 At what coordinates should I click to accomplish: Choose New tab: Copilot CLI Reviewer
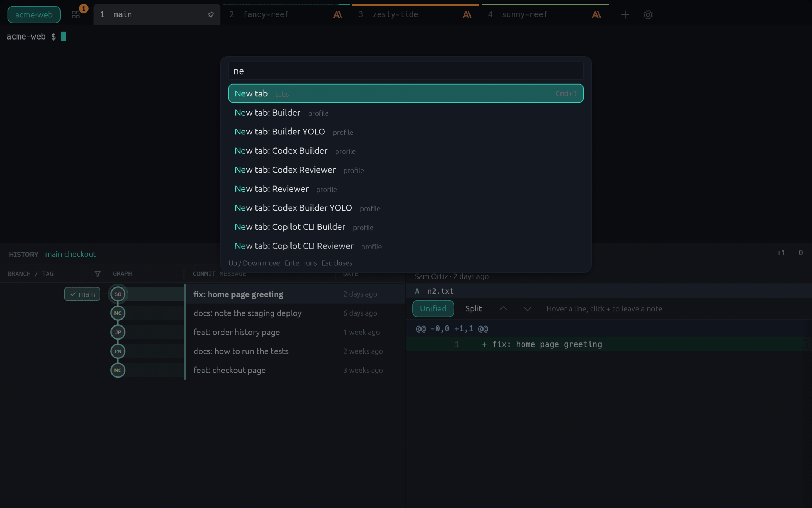(406, 246)
